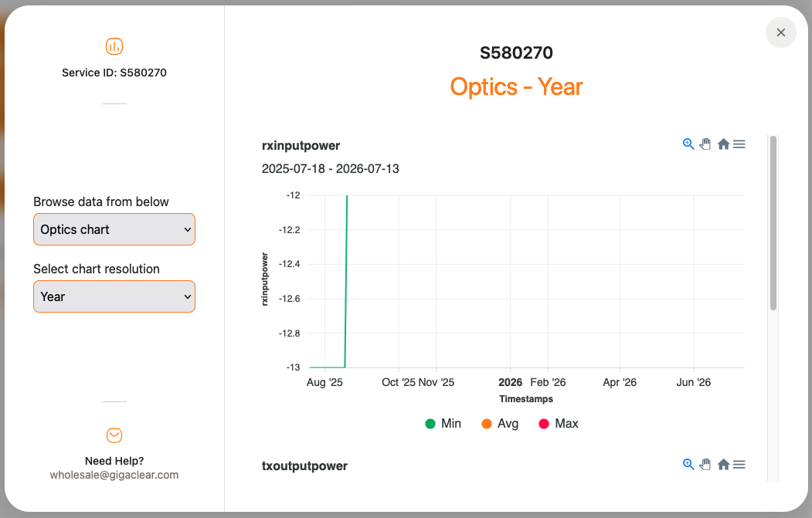Click rxinputpower chart zoom magnifier icon
This screenshot has width=812, height=518.
(688, 144)
